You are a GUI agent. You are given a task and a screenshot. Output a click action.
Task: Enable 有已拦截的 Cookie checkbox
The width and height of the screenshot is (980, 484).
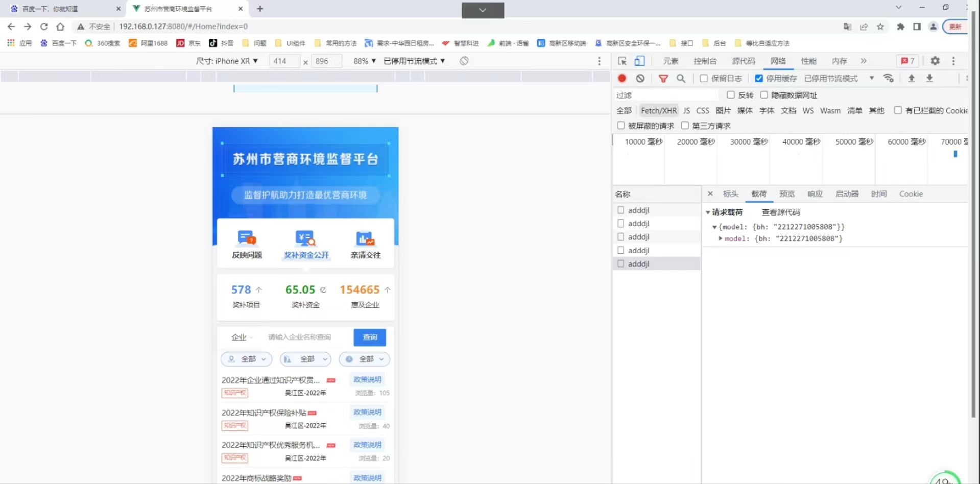point(897,110)
